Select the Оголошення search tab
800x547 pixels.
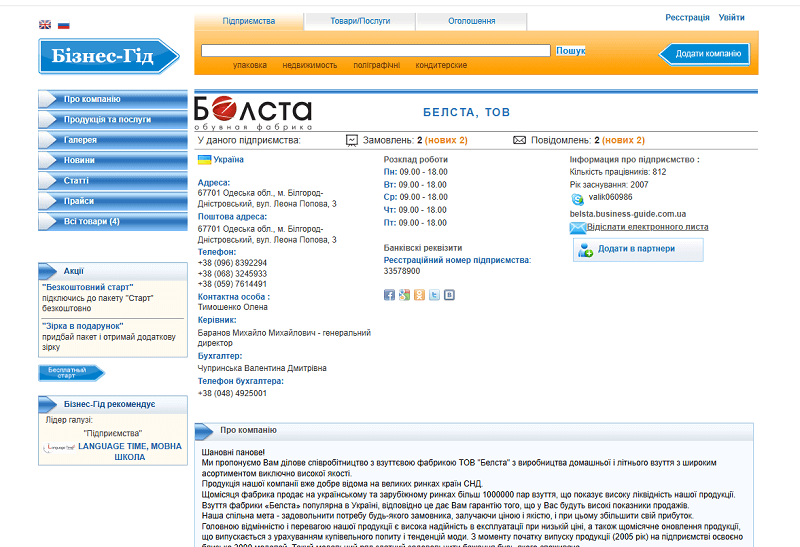(471, 21)
